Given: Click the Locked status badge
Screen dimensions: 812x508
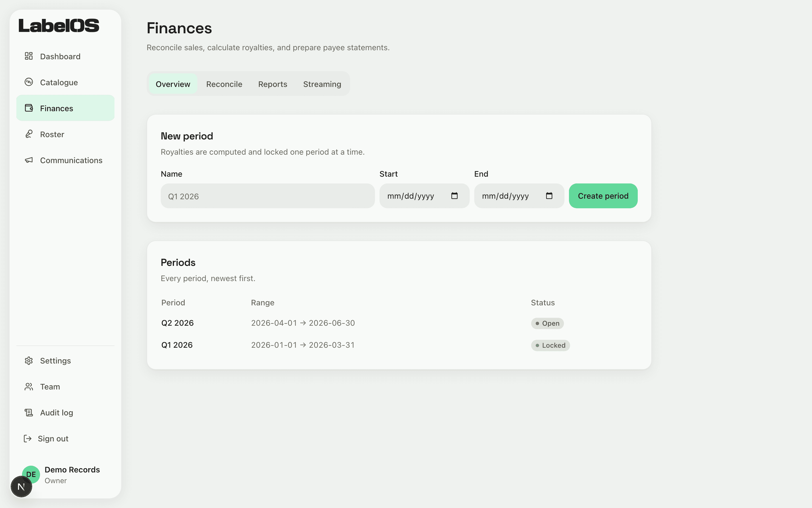Looking at the screenshot, I should tap(550, 345).
